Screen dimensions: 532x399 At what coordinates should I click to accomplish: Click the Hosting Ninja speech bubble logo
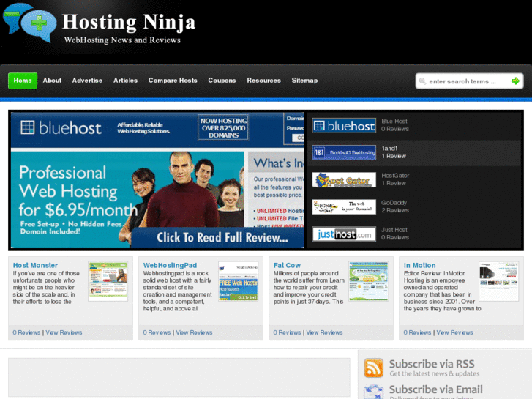[x=29, y=23]
